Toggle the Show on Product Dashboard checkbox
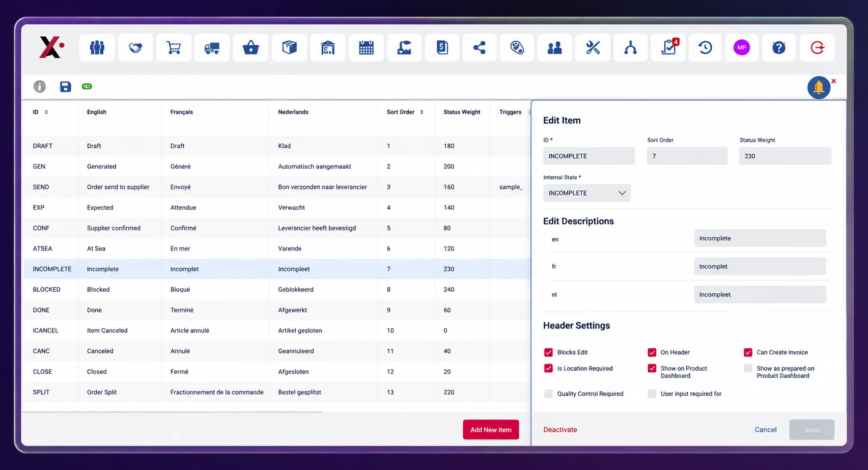This screenshot has width=868, height=470. coord(652,368)
